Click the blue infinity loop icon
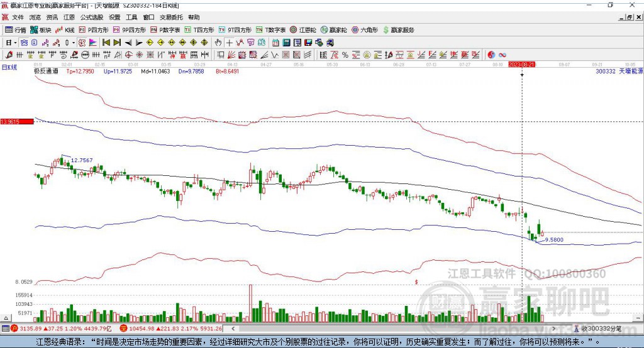 pyautogui.click(x=502, y=55)
